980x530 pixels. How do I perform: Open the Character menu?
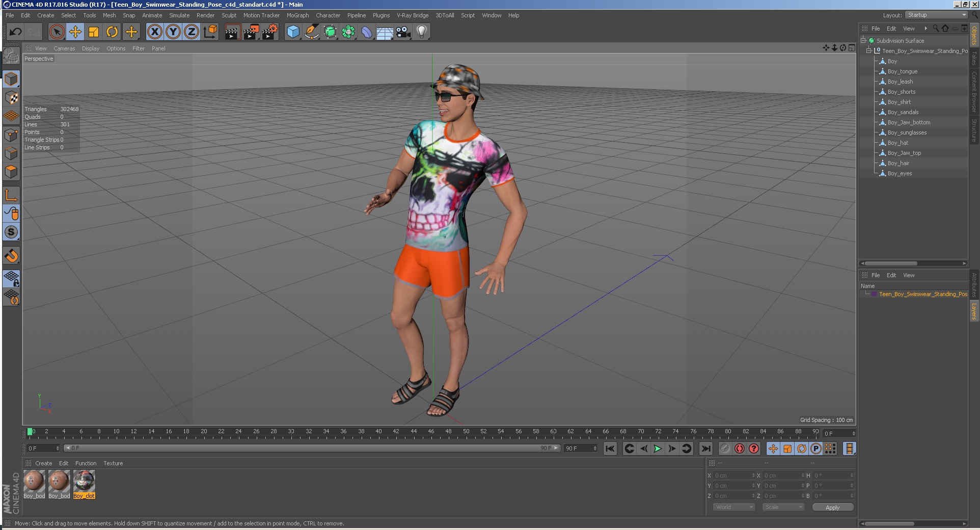328,15
